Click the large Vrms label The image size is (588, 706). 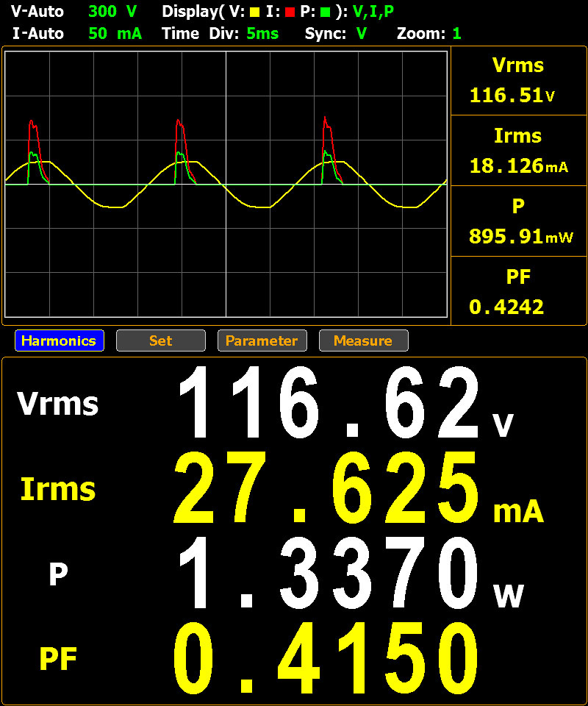click(x=57, y=403)
